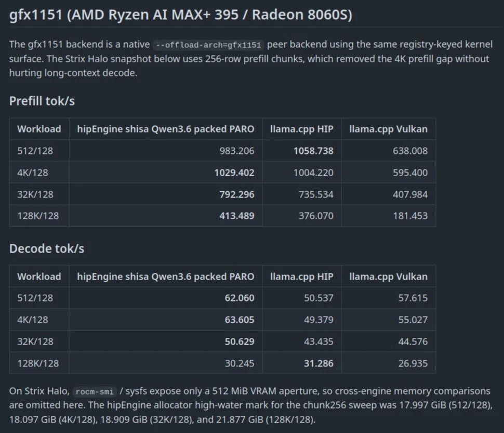
Task: Click hipEngine shisa Qwen3.6 header in Prefill table
Action: pyautogui.click(x=166, y=129)
